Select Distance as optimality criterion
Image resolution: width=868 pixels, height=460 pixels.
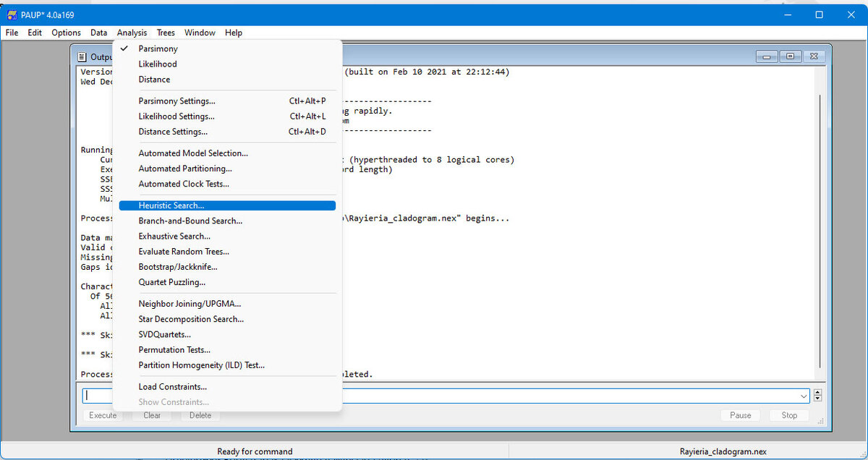point(227,80)
